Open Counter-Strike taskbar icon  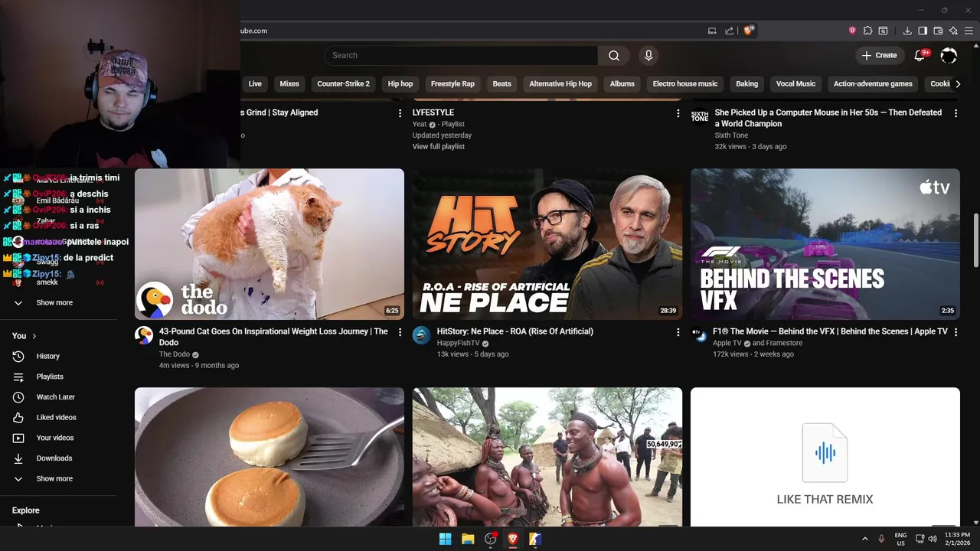(x=535, y=539)
